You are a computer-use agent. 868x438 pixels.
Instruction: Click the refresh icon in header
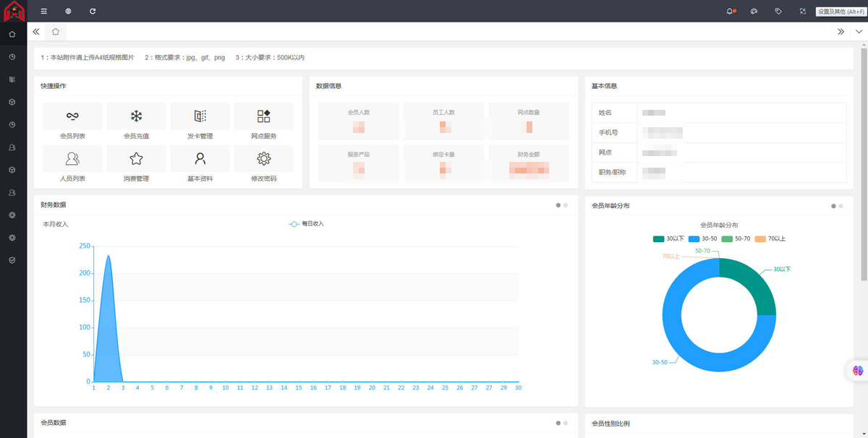point(93,12)
